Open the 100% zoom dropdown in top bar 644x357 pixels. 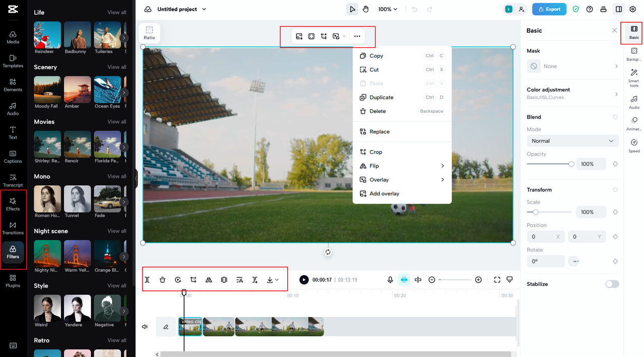[x=388, y=9]
